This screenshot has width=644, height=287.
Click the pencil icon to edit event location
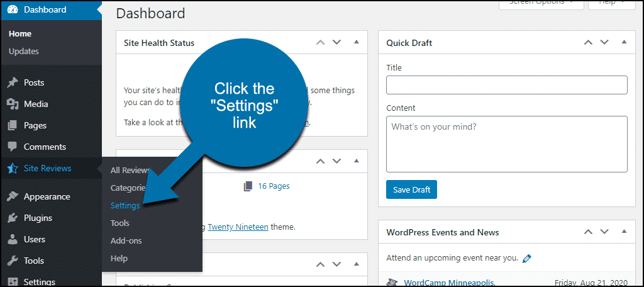pos(527,259)
